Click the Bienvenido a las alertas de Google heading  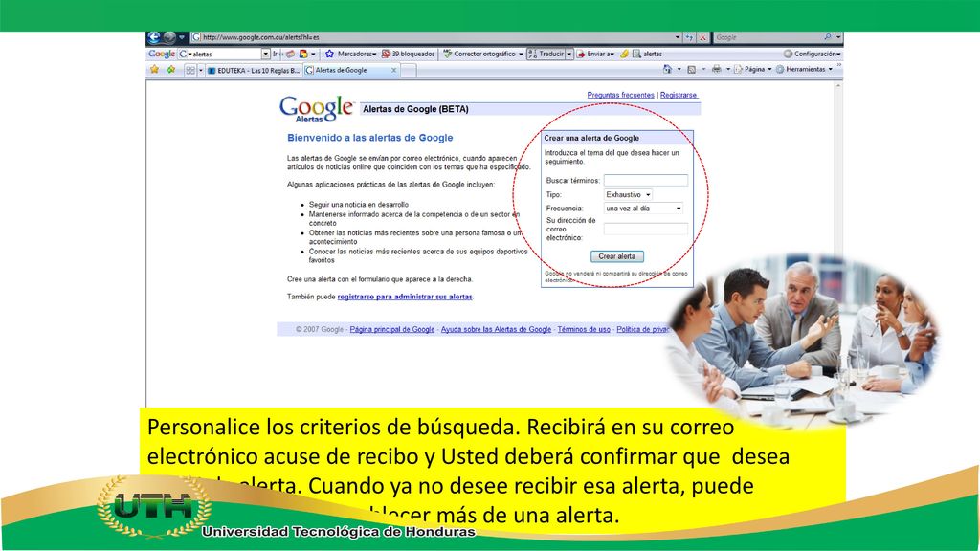370,138
